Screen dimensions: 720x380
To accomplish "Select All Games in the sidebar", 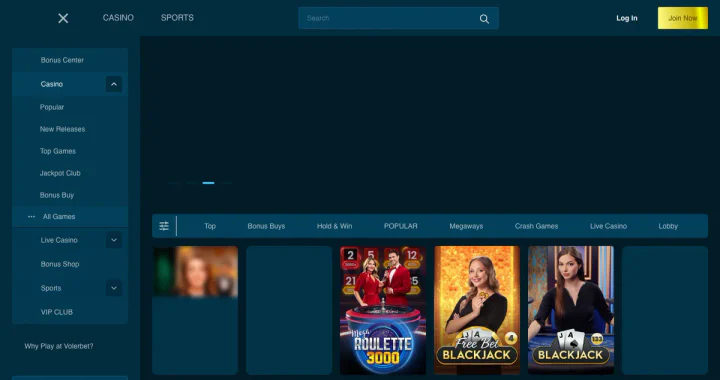I will click(x=59, y=217).
